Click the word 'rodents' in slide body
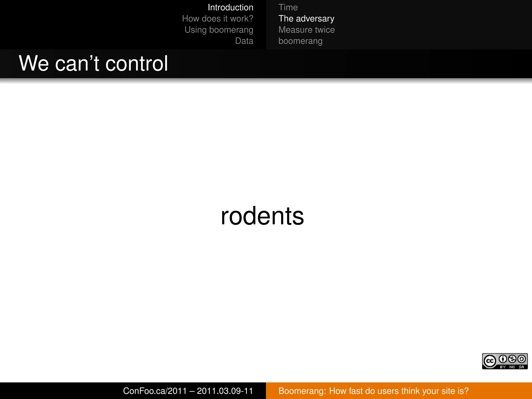Image resolution: width=532 pixels, height=399 pixels. 262,216
